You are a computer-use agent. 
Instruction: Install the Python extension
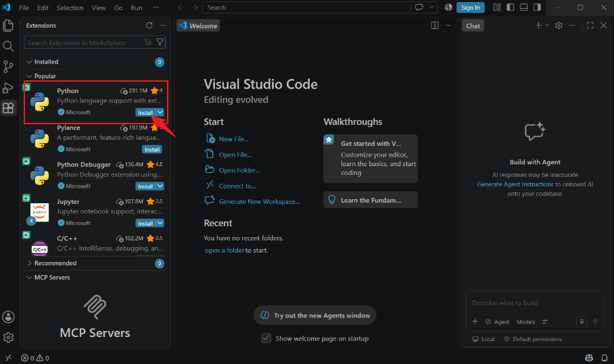pyautogui.click(x=145, y=112)
